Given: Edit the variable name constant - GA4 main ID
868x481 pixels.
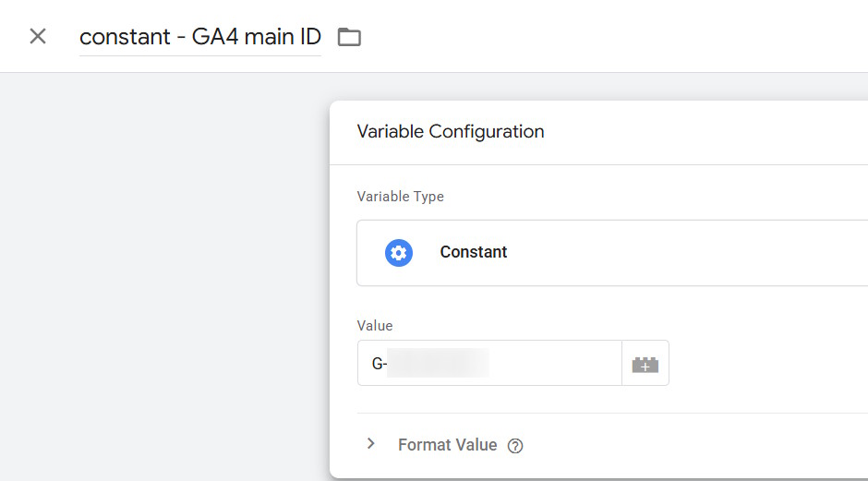Looking at the screenshot, I should pyautogui.click(x=200, y=37).
